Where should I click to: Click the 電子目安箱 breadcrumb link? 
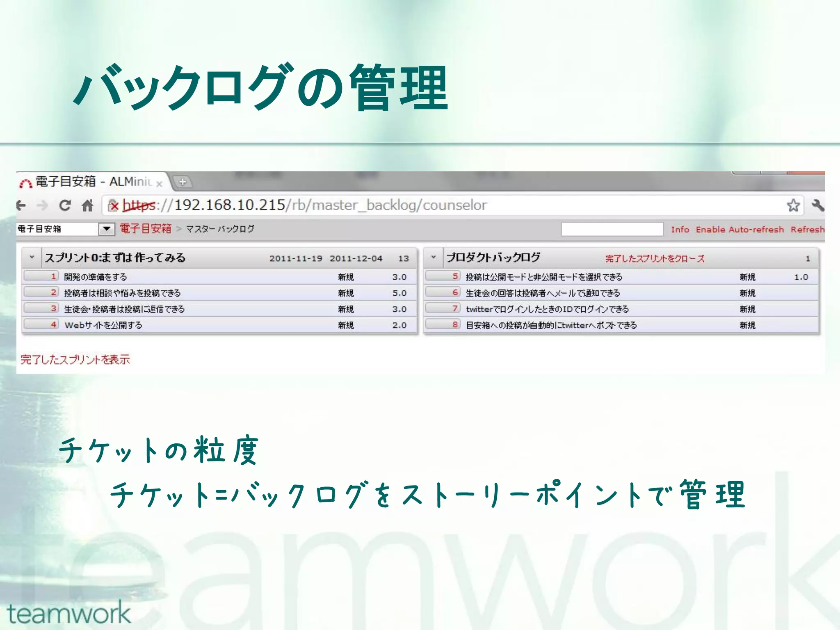pyautogui.click(x=145, y=229)
